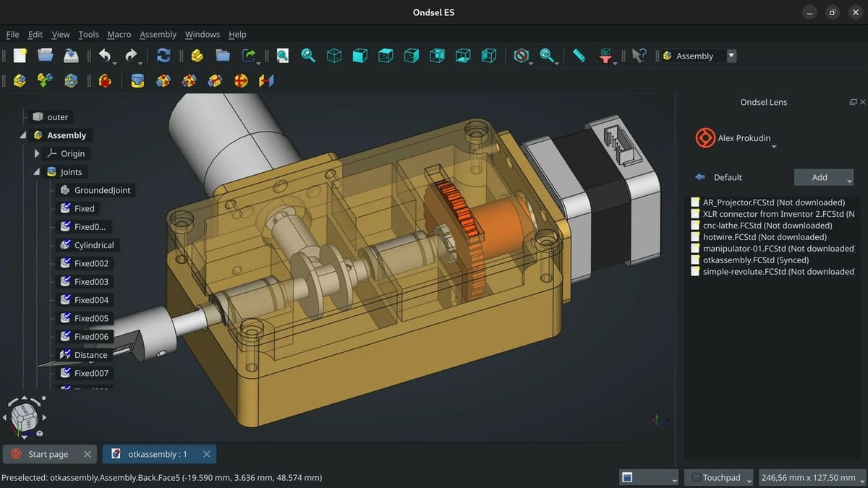Screen dimensions: 868x488
Task: Open the Touchpad navigation style dropdown
Action: tap(719, 477)
